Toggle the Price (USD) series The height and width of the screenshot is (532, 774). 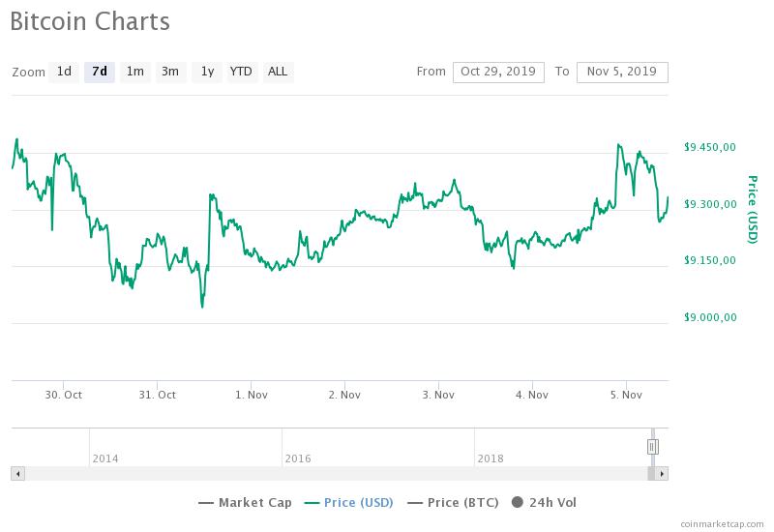(348, 503)
